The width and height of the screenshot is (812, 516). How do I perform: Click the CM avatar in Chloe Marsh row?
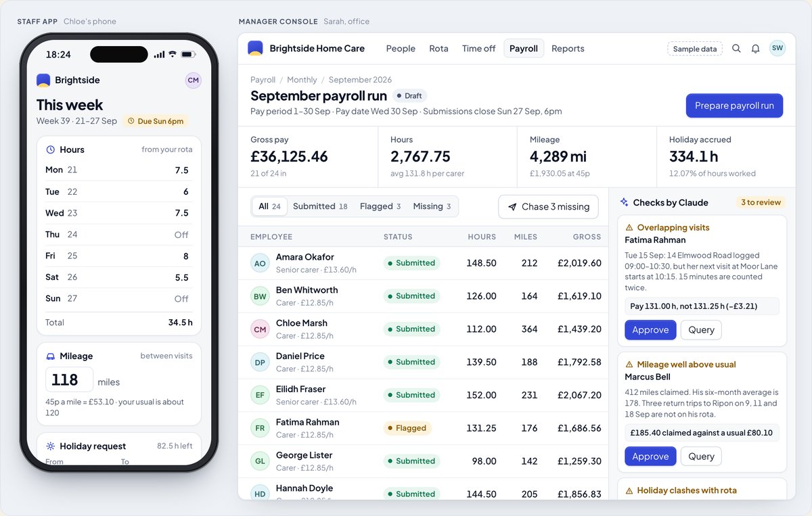260,329
